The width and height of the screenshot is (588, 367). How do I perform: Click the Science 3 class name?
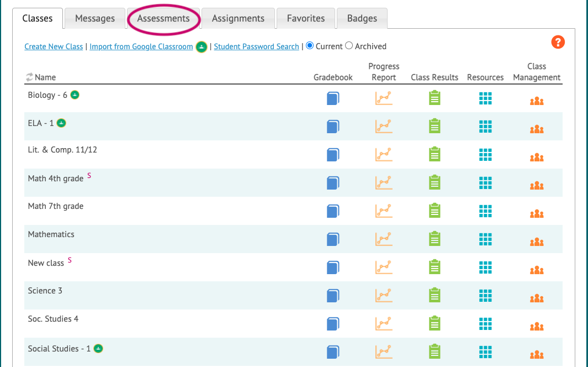click(45, 290)
